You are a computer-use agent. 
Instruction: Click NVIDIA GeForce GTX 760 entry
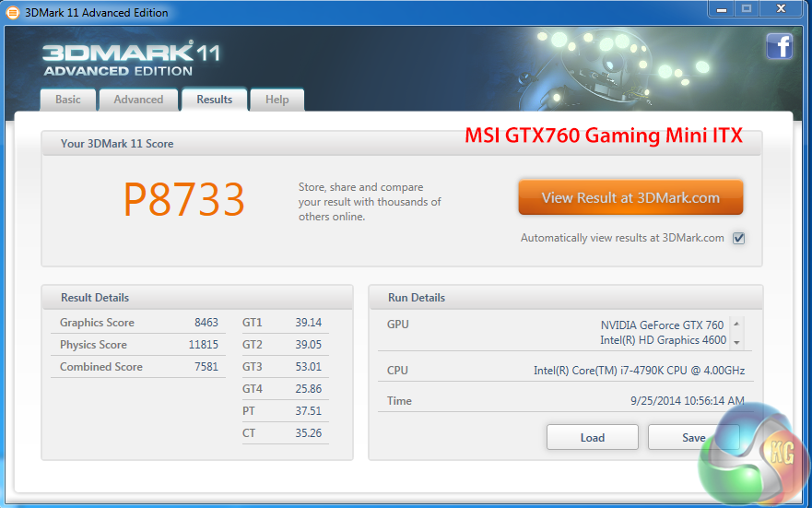pos(662,325)
